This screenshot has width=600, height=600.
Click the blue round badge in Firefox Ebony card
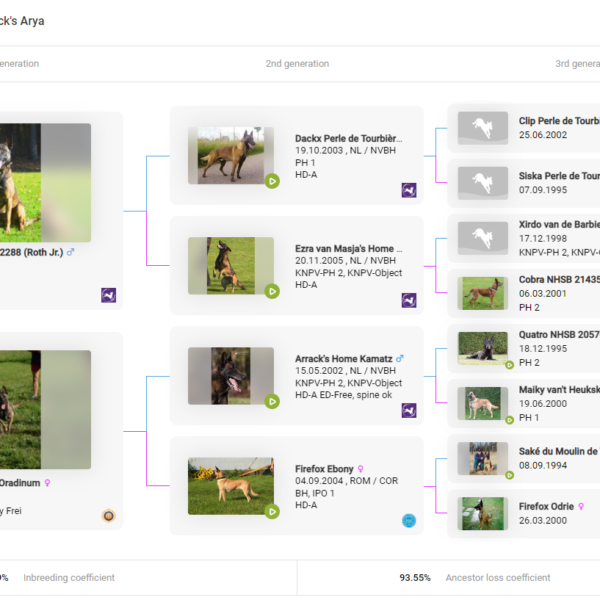point(409,520)
